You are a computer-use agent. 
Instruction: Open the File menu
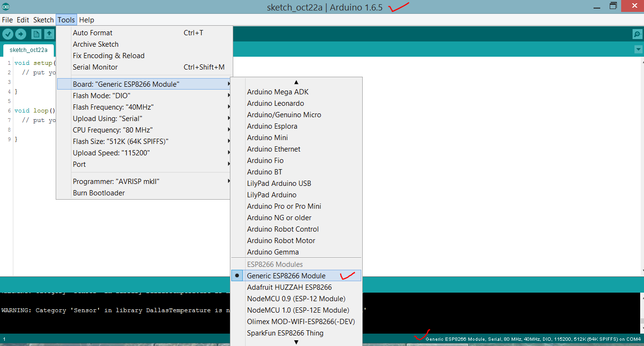click(x=7, y=20)
